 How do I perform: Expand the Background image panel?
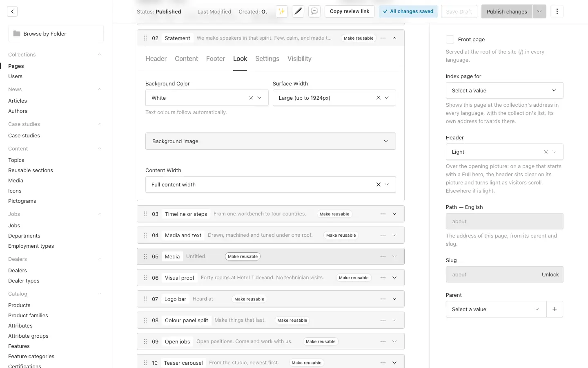pyautogui.click(x=271, y=141)
